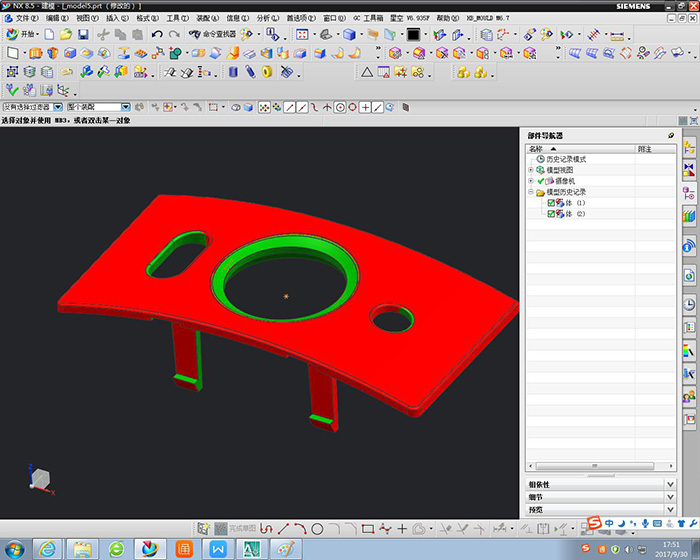Open the History clock sidebar tab
Viewport: 700px width, 560px height.
coord(689,305)
